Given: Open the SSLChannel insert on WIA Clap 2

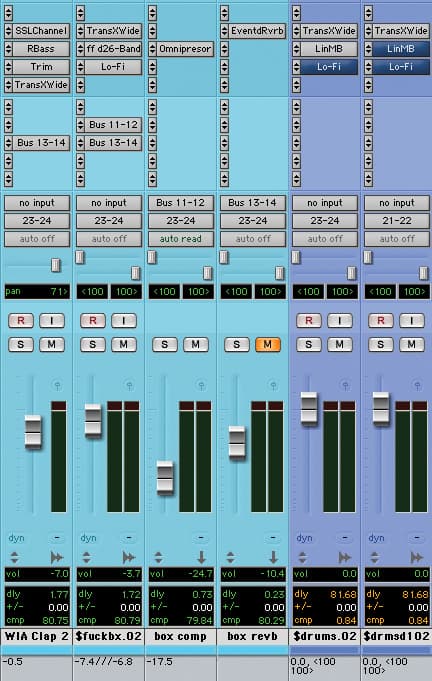Looking at the screenshot, I should [x=41, y=31].
